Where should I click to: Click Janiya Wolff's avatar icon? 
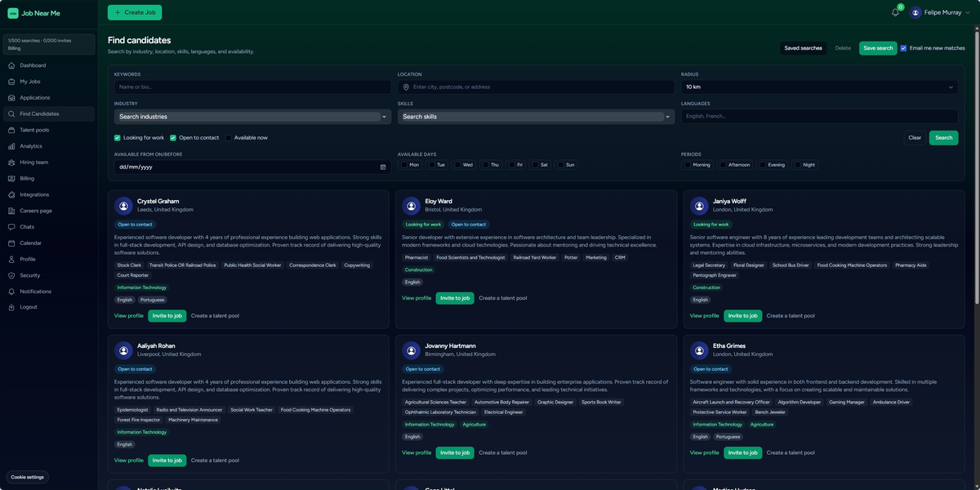coord(699,206)
